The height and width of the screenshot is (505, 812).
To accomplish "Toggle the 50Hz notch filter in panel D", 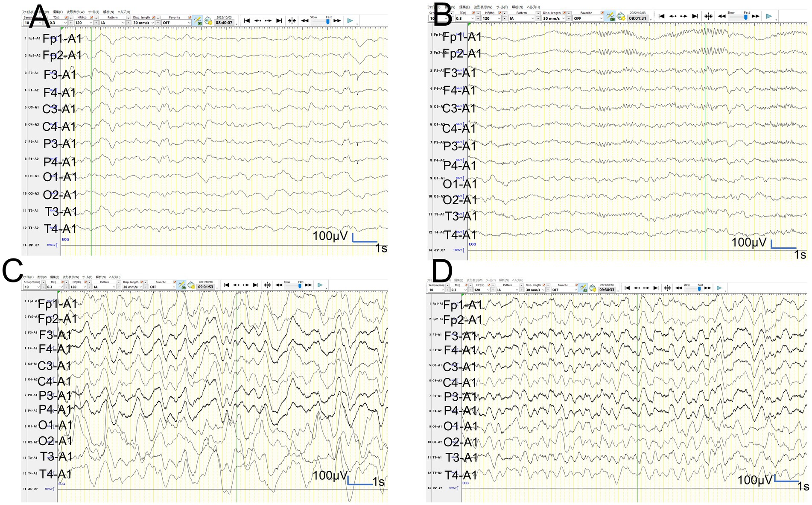I will (583, 288).
